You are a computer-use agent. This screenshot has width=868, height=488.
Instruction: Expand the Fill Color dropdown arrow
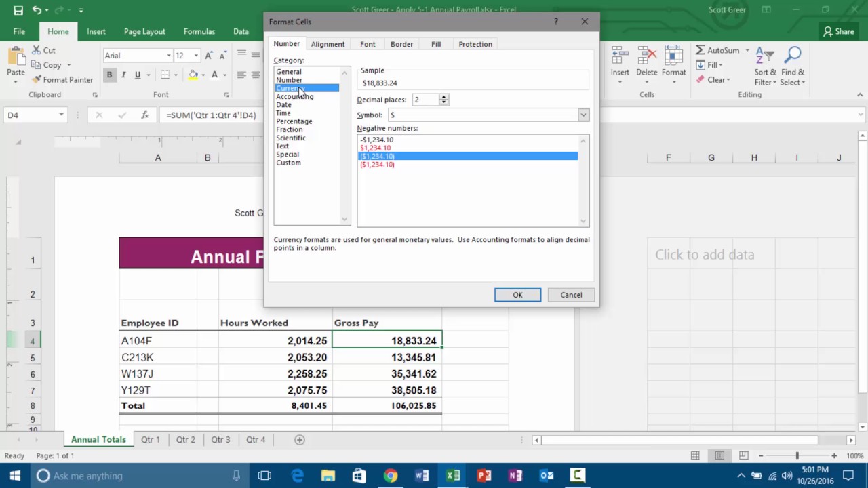203,75
